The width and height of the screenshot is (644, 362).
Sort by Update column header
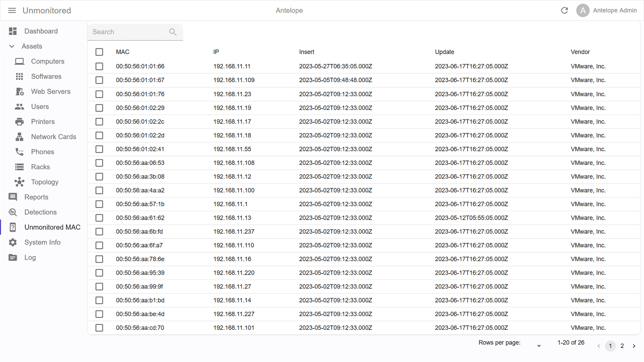[444, 52]
